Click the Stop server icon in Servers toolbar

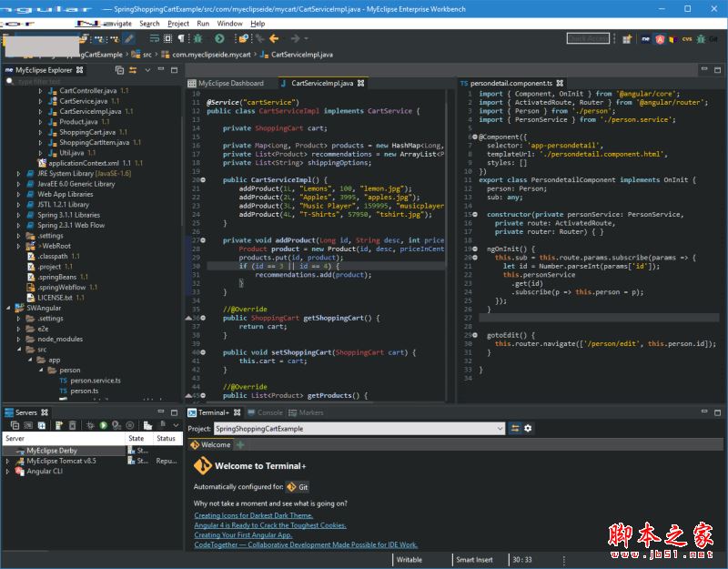point(130,425)
